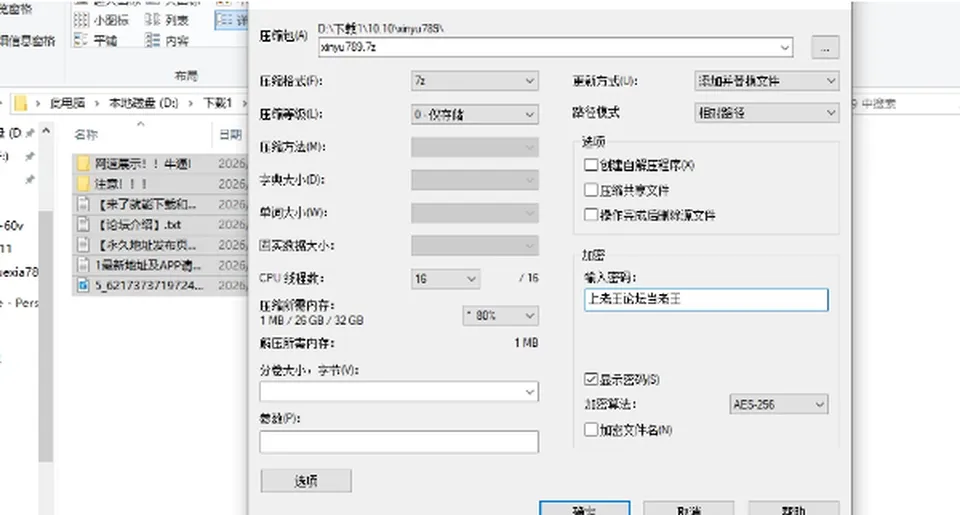Open 分卷大小 combo box dropdown
The image size is (960, 515).
coord(530,391)
